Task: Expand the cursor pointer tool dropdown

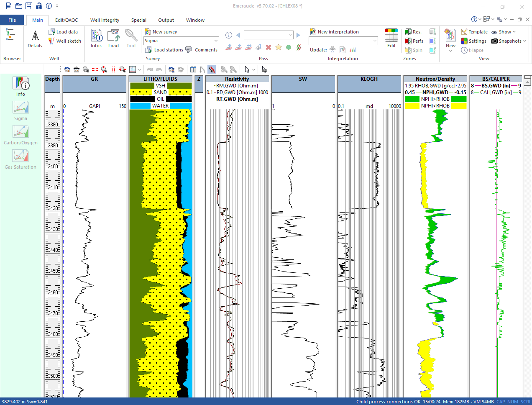Action: coord(254,69)
